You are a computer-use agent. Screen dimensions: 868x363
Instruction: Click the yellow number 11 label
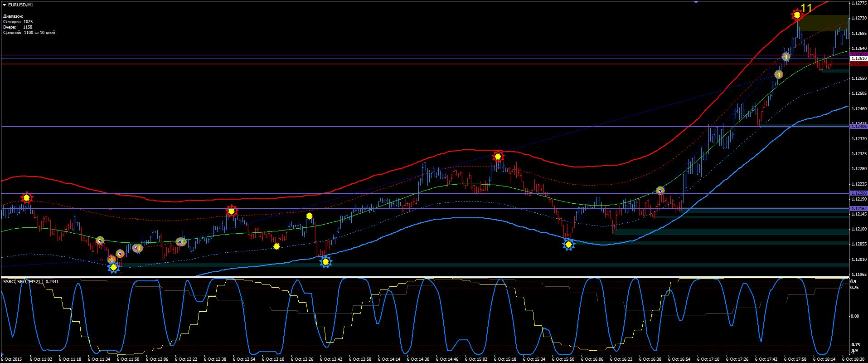(x=806, y=8)
